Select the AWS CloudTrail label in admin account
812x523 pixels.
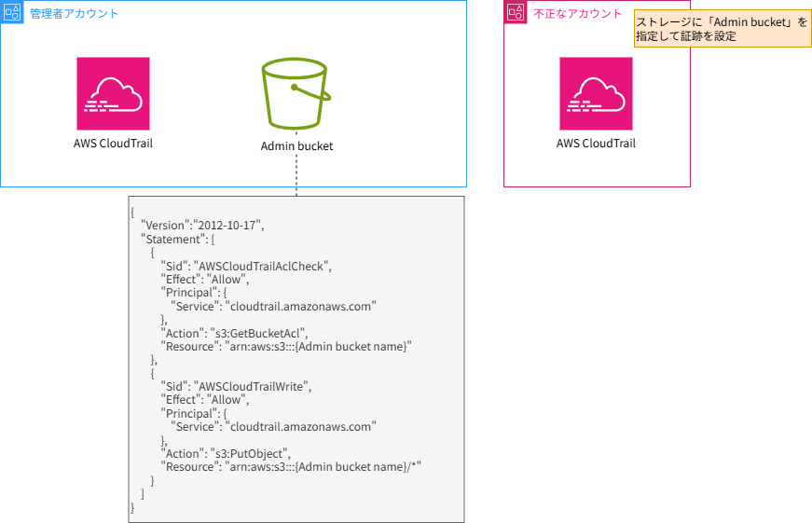click(x=113, y=144)
